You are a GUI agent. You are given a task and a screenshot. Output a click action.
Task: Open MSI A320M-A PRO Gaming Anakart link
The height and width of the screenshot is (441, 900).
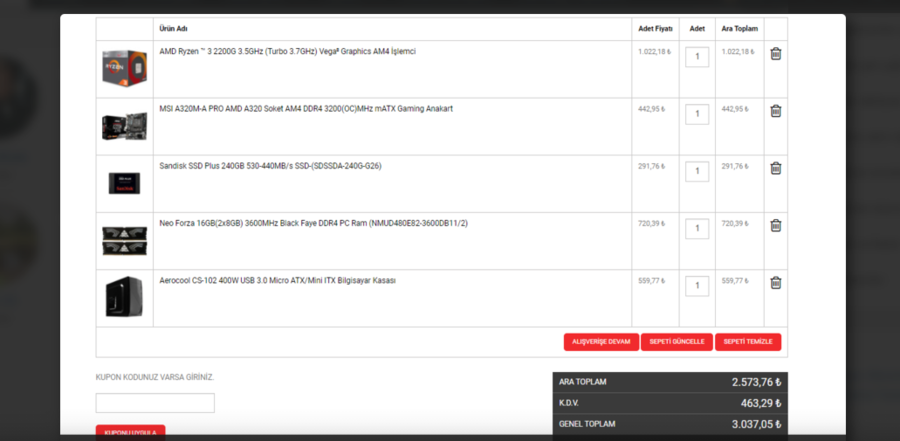(x=306, y=109)
